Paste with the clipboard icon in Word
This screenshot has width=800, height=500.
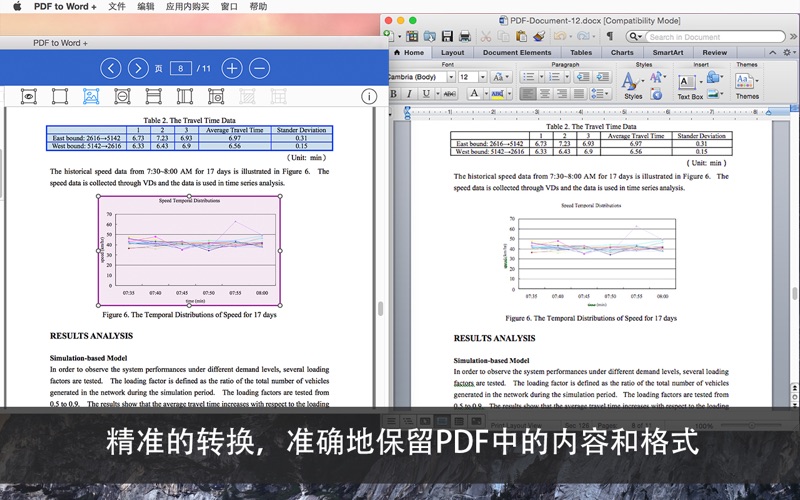tap(521, 36)
